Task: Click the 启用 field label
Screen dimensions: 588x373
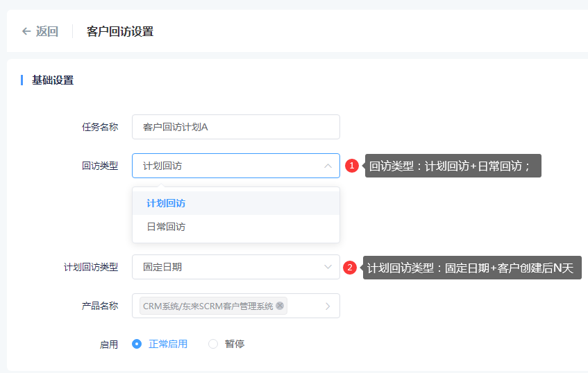Action: point(109,345)
